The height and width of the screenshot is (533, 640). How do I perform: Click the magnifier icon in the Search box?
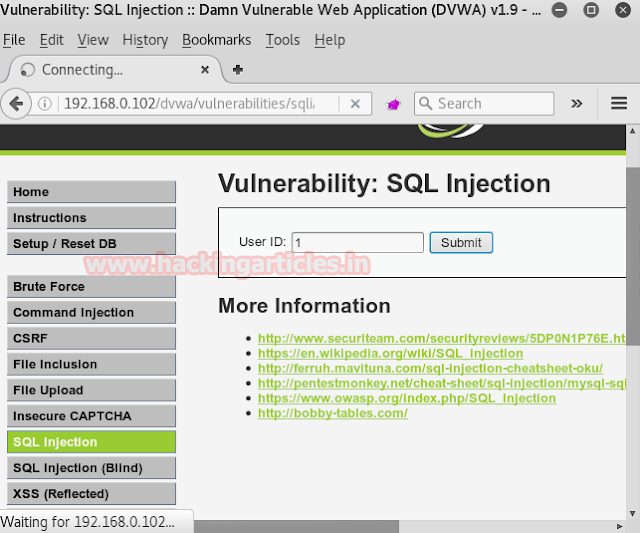(425, 103)
